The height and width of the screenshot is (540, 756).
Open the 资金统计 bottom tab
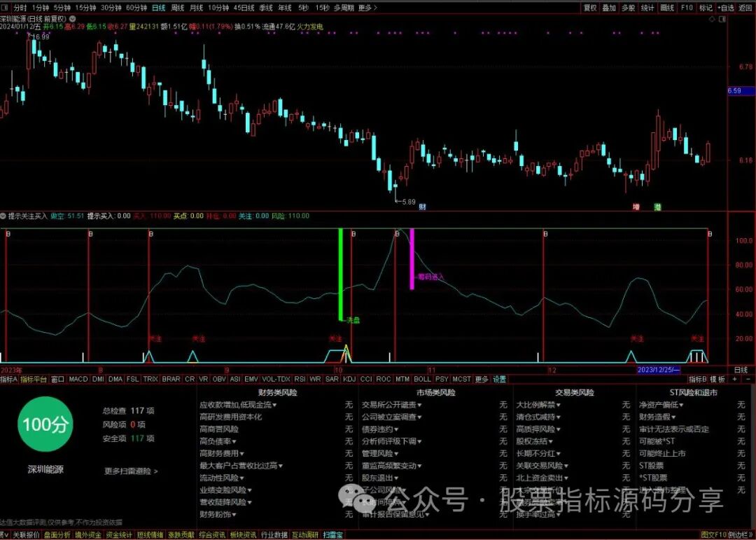(120, 534)
